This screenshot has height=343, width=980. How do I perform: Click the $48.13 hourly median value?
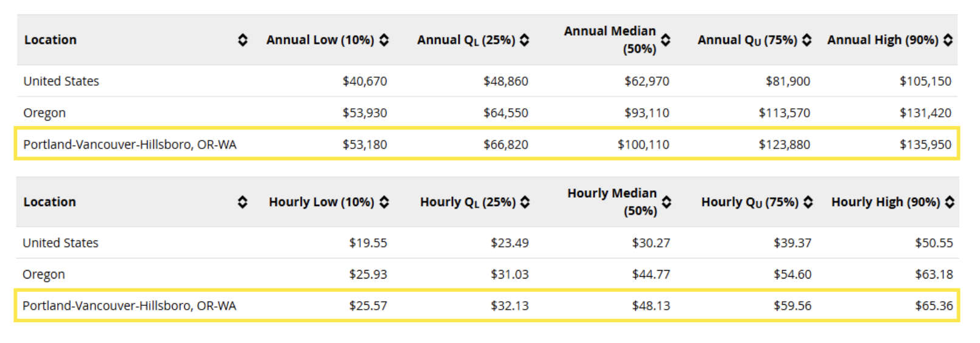(650, 306)
